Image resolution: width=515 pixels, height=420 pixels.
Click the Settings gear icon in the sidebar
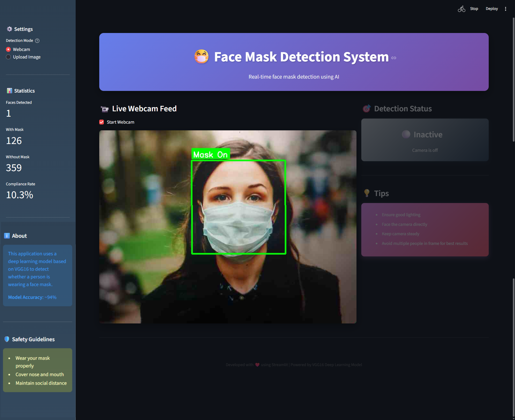click(x=9, y=29)
